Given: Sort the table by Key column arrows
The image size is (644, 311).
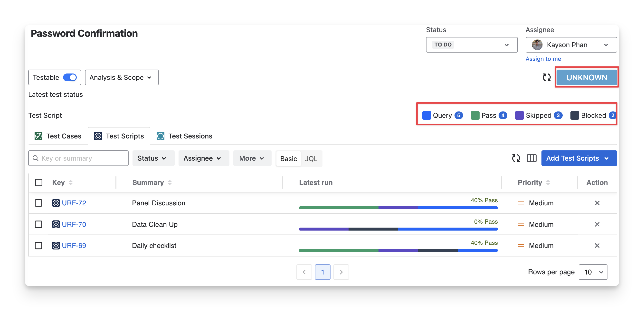Looking at the screenshot, I should pos(70,183).
